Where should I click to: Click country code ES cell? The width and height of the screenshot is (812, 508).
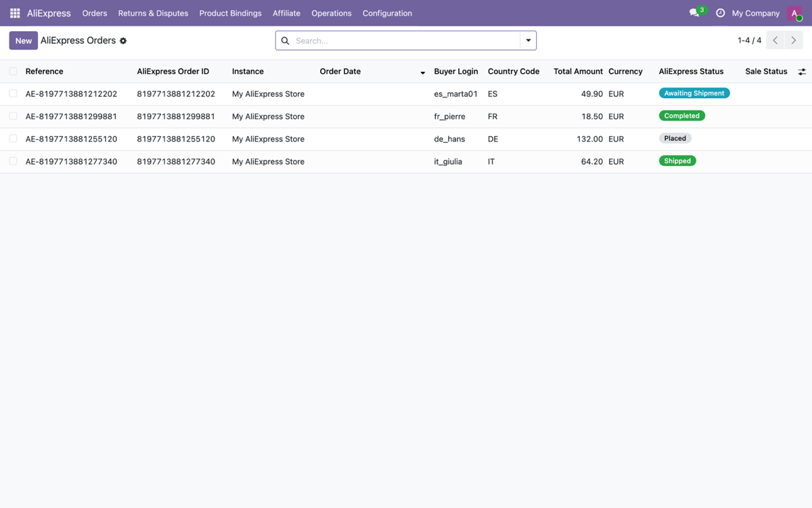(x=493, y=94)
